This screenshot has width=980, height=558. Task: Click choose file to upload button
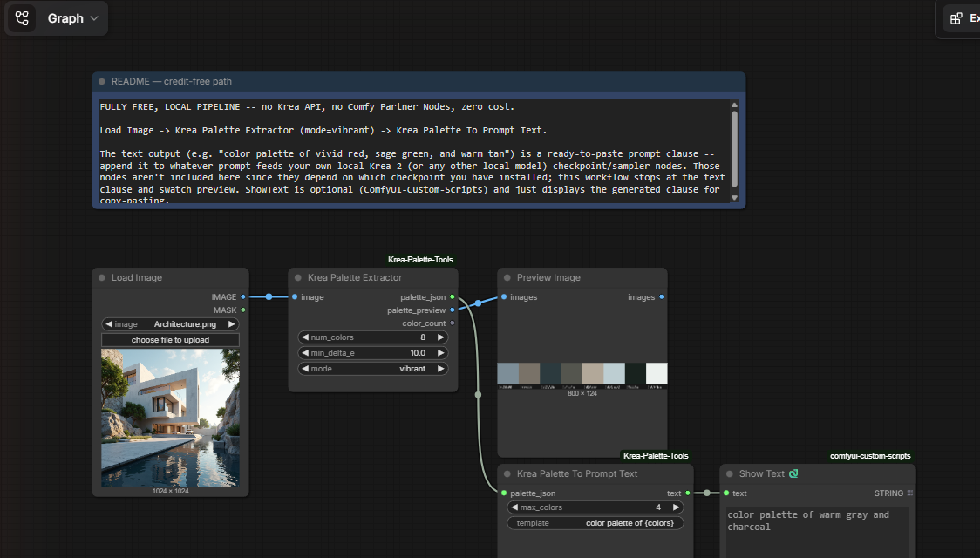[x=170, y=340]
